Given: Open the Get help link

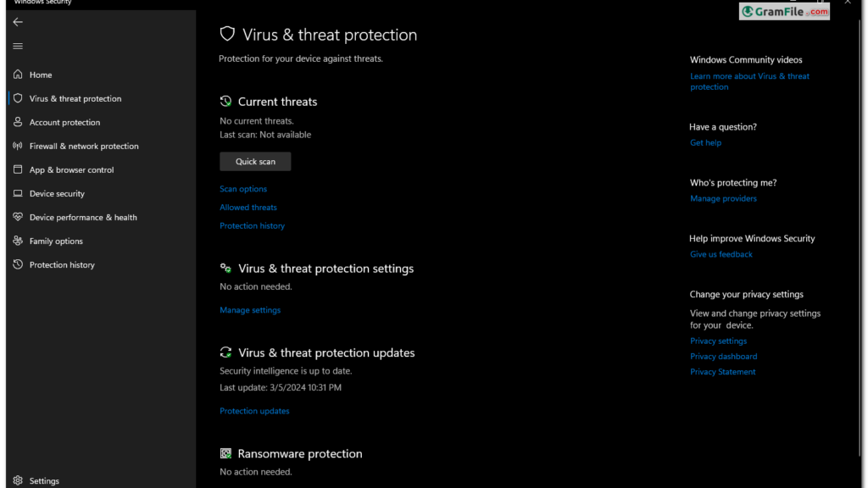Looking at the screenshot, I should click(x=705, y=142).
